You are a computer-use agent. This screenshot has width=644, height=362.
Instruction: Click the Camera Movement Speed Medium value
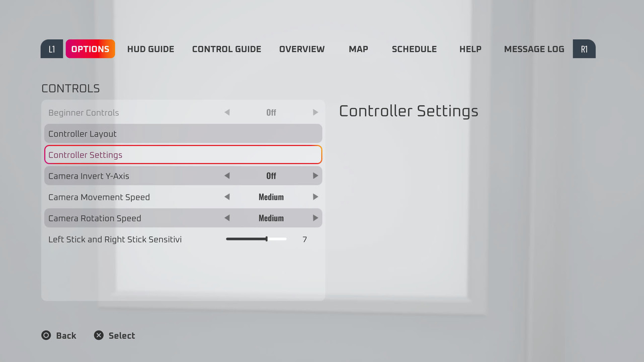(x=271, y=197)
